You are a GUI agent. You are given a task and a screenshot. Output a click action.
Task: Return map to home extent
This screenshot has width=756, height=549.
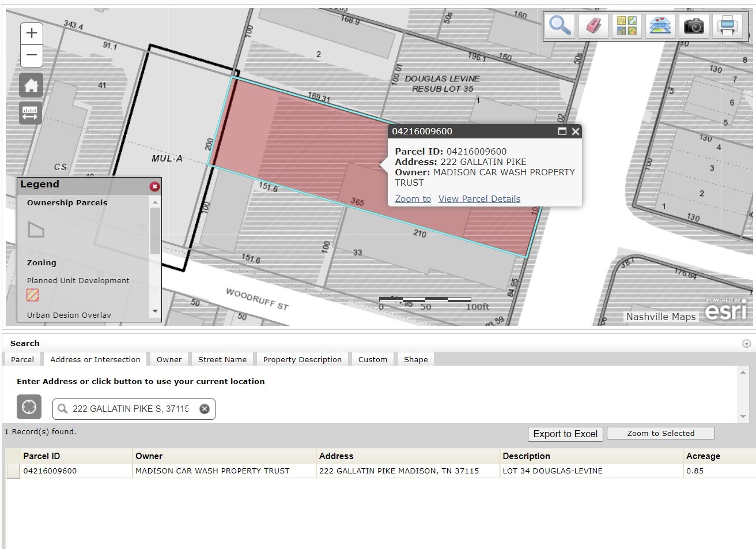click(x=31, y=86)
